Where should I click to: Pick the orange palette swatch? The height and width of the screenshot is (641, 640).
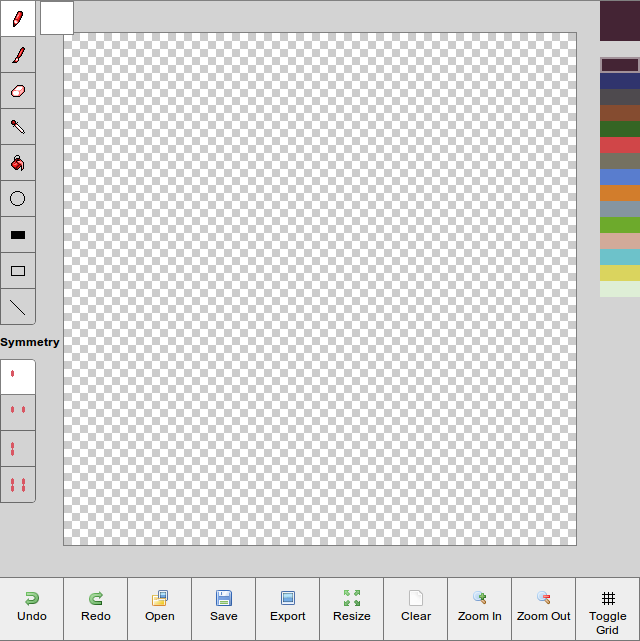(620, 193)
